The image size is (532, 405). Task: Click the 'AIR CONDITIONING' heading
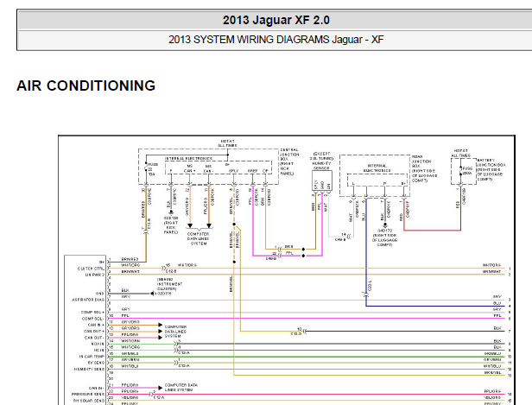click(x=85, y=85)
